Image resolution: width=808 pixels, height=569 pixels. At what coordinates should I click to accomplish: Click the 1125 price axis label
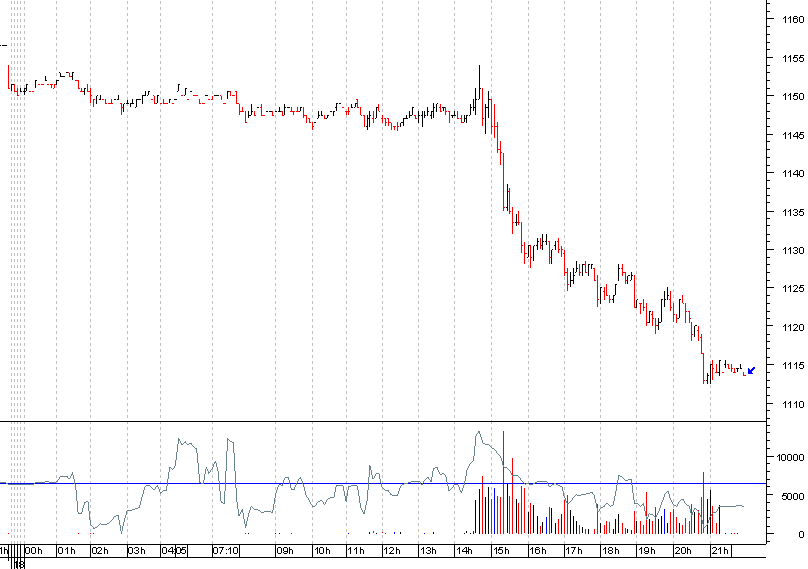point(793,289)
